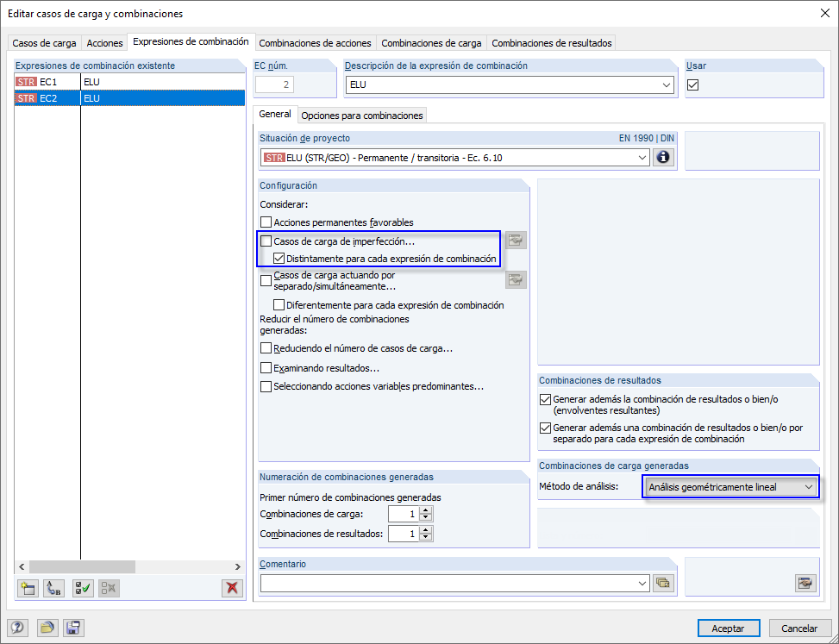Open Opciones para combinaciones sub-tab
The height and width of the screenshot is (644, 839).
click(x=362, y=116)
